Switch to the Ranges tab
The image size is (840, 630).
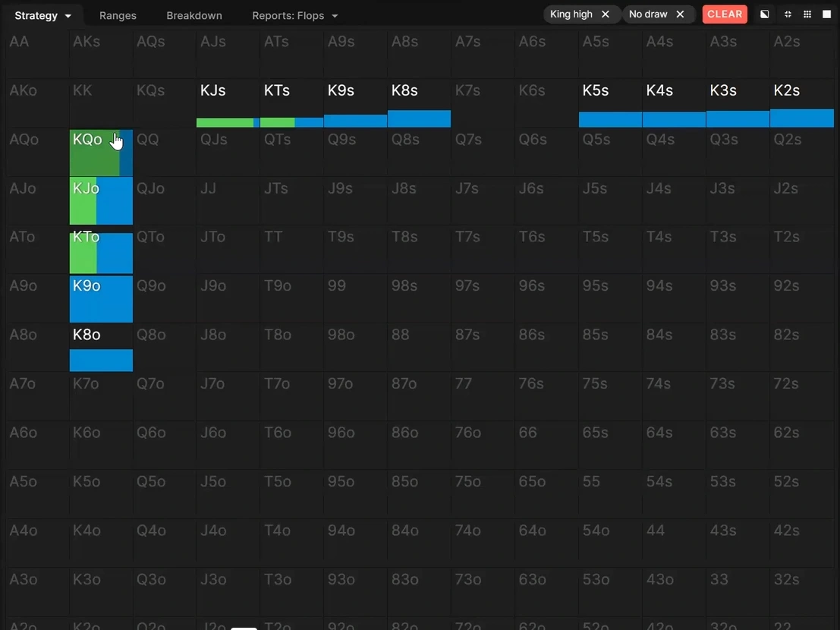coord(118,15)
